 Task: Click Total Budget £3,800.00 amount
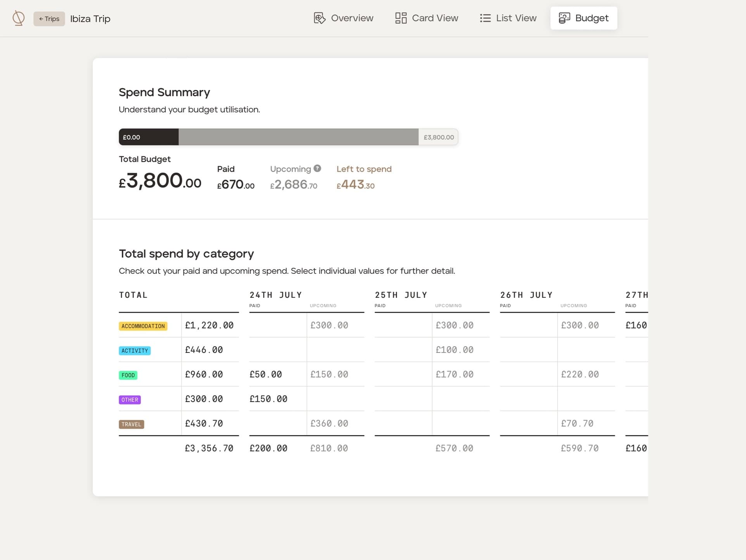coord(160,181)
